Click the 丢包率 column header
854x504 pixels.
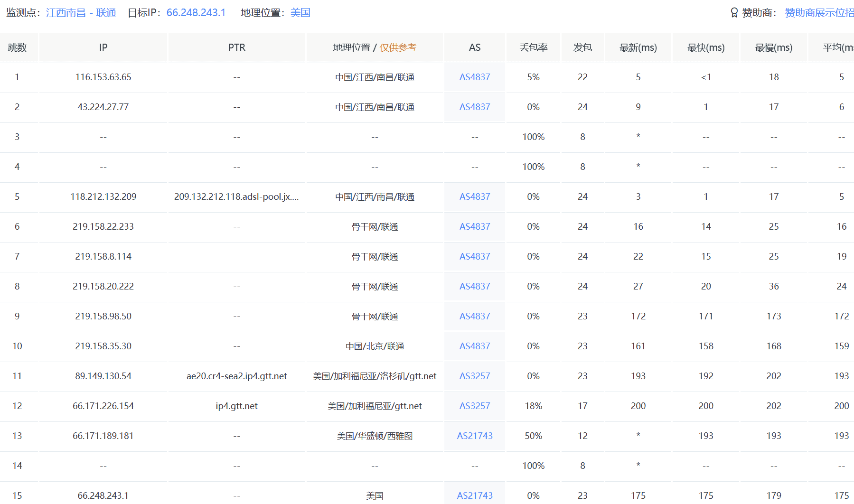pyautogui.click(x=533, y=47)
